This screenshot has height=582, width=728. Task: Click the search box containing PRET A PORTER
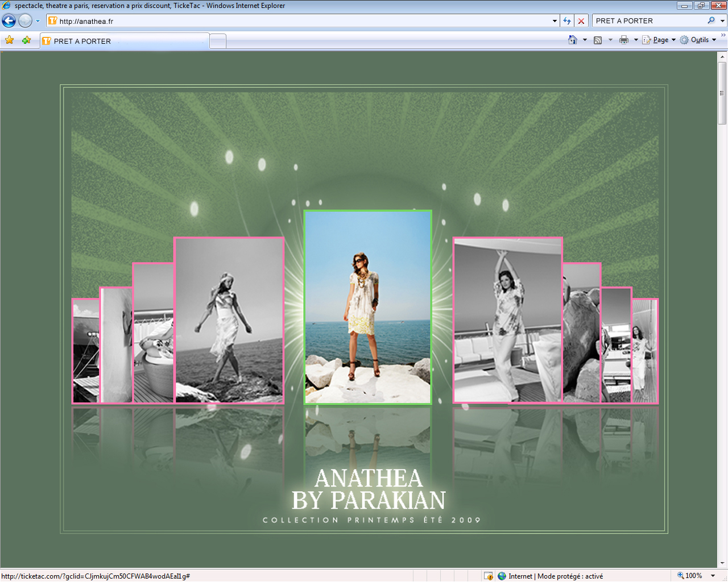tap(648, 21)
